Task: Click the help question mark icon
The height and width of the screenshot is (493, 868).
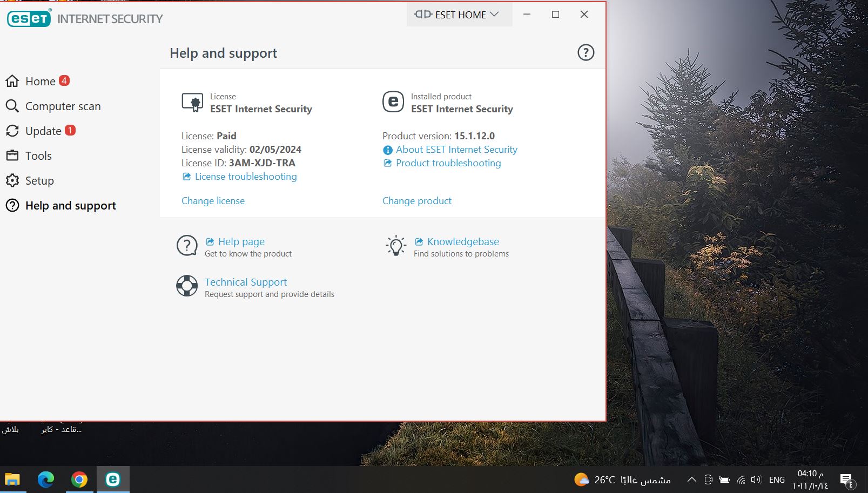Action: pyautogui.click(x=586, y=52)
